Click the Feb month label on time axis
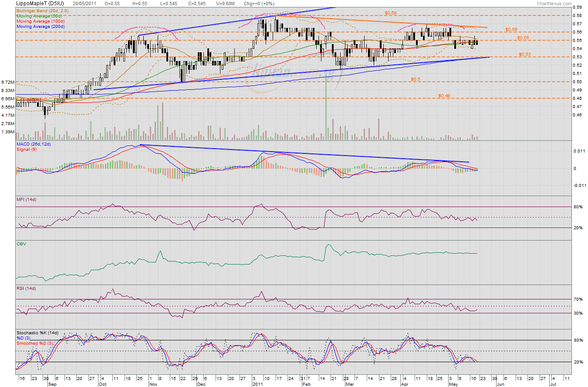The image size is (588, 387). pyautogui.click(x=306, y=384)
